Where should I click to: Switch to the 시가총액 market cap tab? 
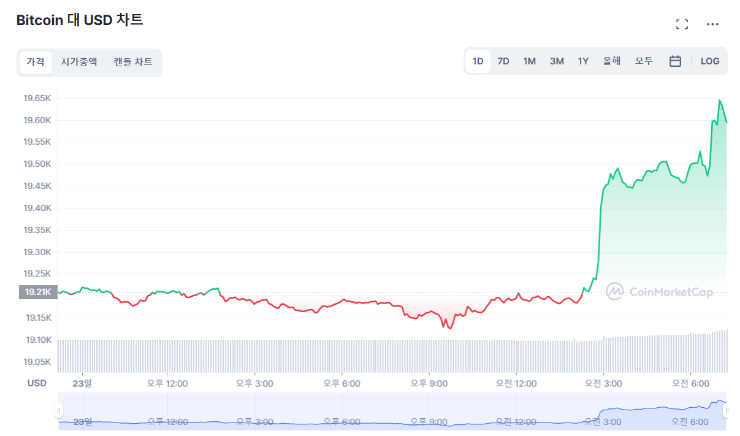coord(79,62)
